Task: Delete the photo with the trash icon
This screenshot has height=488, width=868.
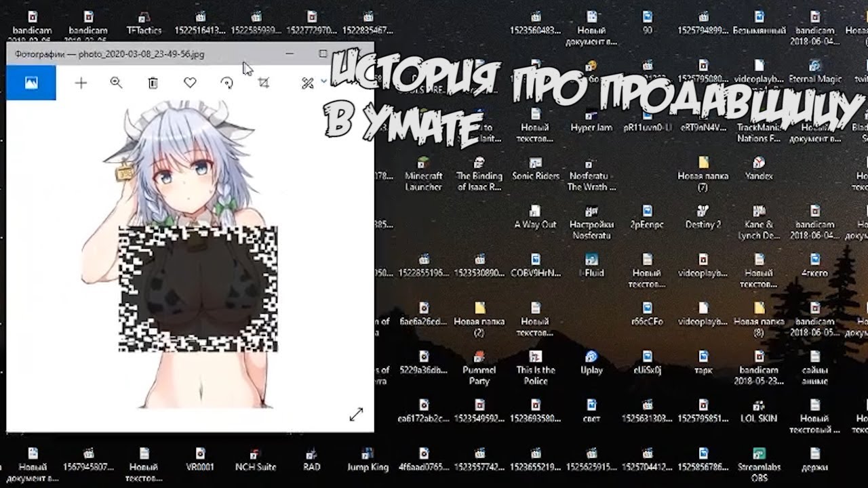Action: (153, 83)
